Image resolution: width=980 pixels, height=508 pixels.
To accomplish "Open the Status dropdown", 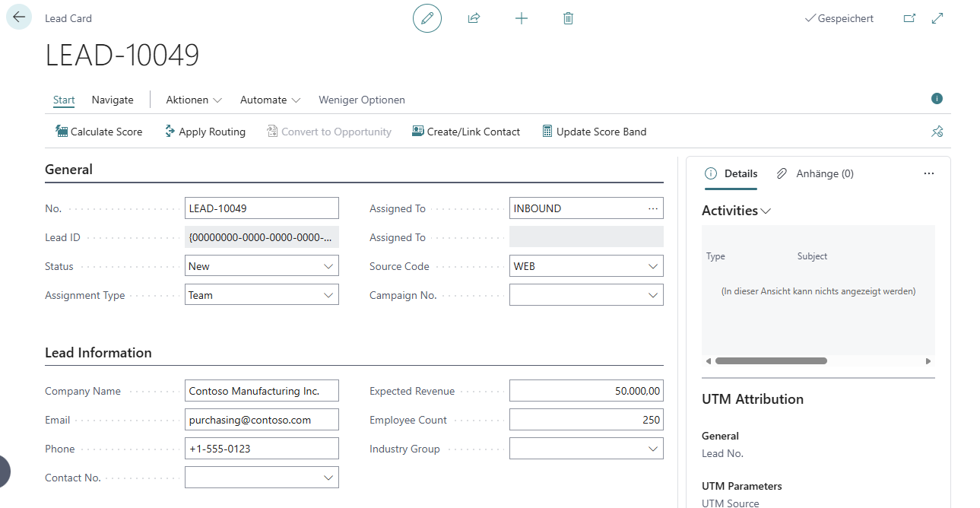I will coord(328,266).
